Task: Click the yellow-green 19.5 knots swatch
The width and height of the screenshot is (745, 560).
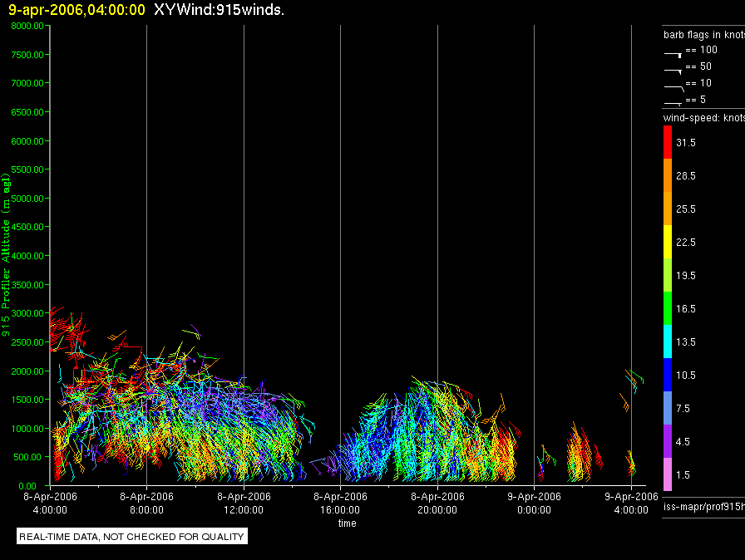Action: pos(668,275)
